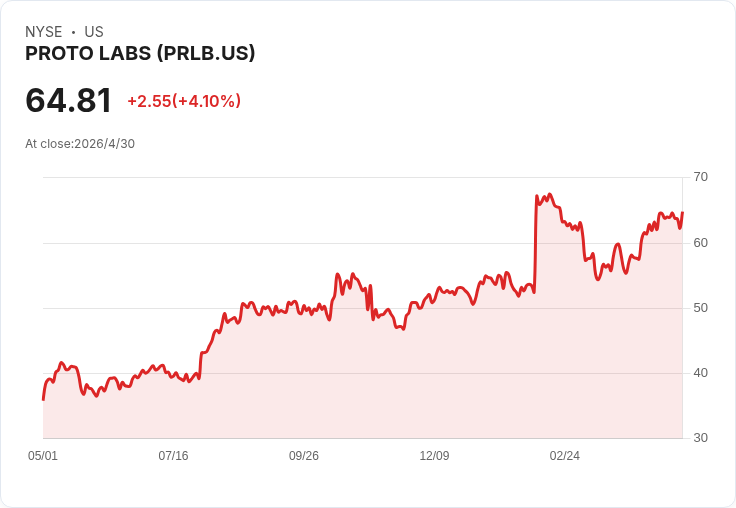The width and height of the screenshot is (736, 508).
Task: Click the 70 price axis label
Action: coord(700,177)
